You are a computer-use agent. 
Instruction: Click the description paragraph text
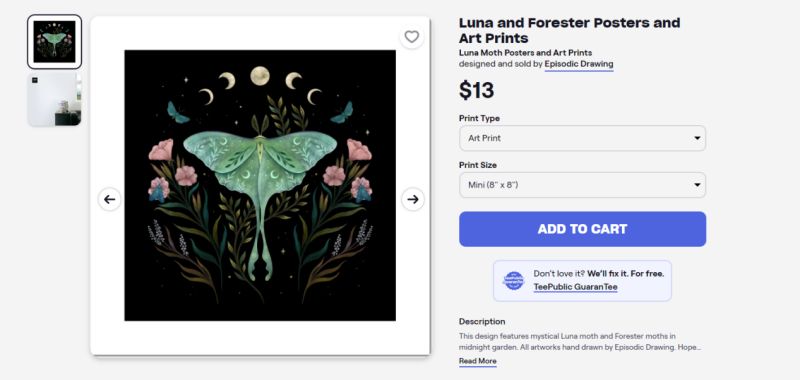(x=580, y=342)
